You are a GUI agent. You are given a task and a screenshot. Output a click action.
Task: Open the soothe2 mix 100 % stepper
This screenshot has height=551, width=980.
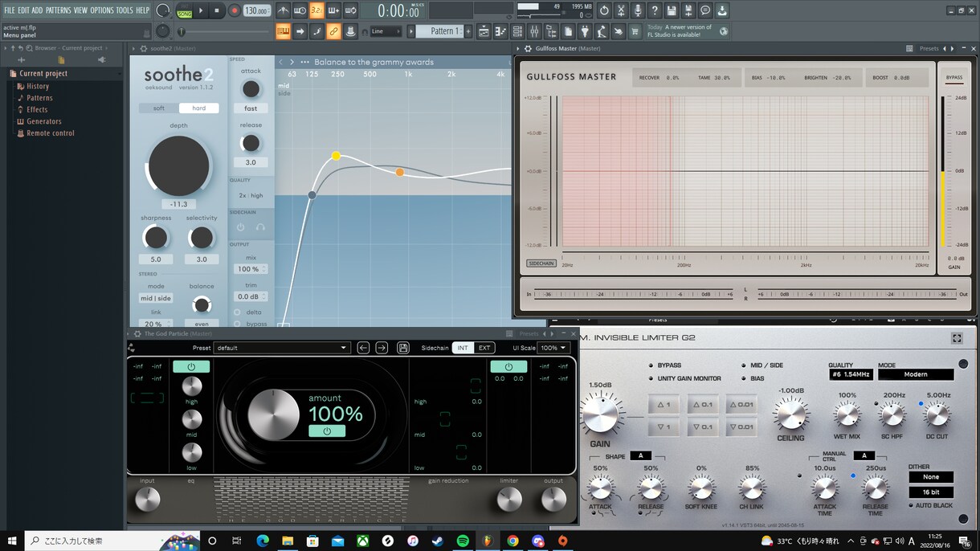[251, 269]
